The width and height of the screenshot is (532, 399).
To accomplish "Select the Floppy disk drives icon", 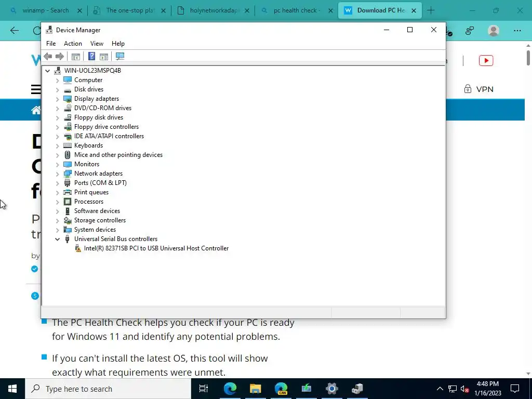I will [x=68, y=117].
